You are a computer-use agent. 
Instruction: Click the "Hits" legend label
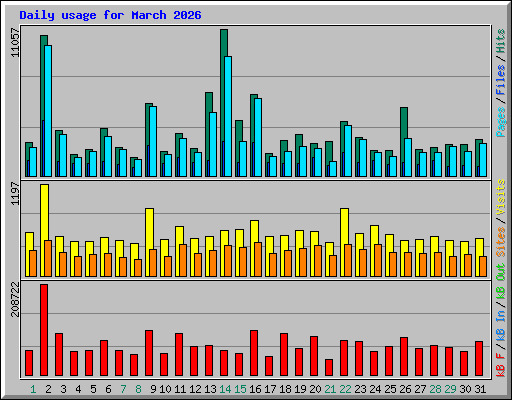pyautogui.click(x=500, y=41)
